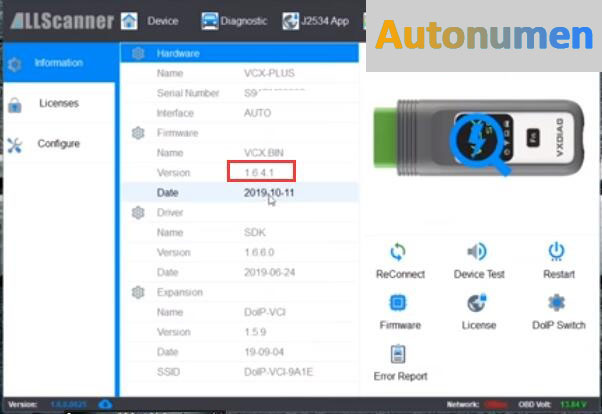Click the Expansion section gear icon
The height and width of the screenshot is (414, 602).
(x=138, y=292)
